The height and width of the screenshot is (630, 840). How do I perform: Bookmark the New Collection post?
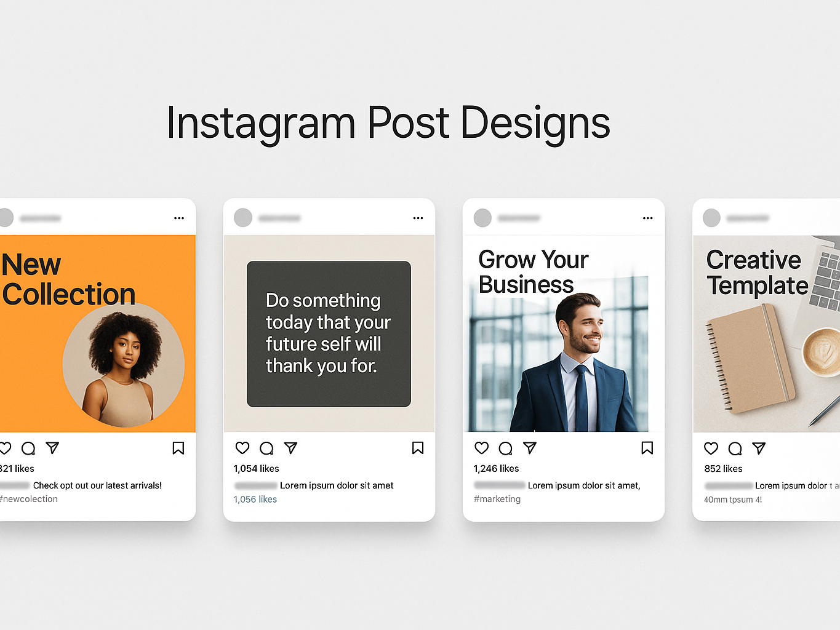(178, 448)
